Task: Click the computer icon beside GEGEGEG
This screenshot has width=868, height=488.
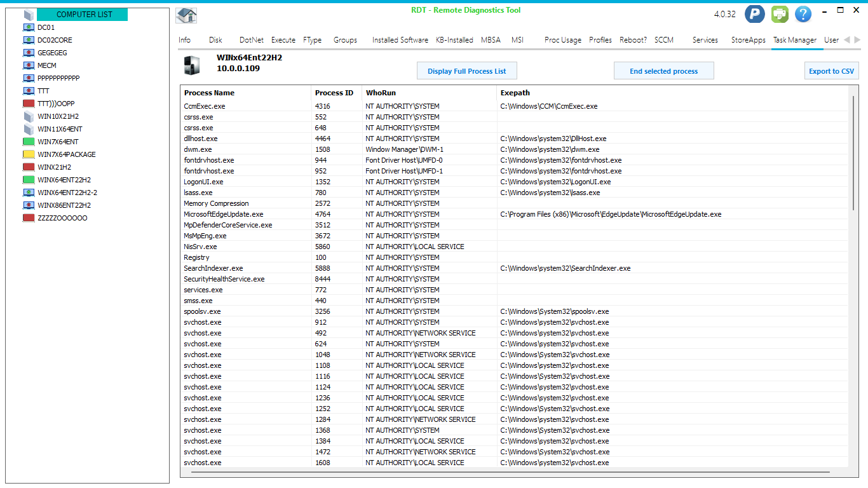Action: coord(29,53)
